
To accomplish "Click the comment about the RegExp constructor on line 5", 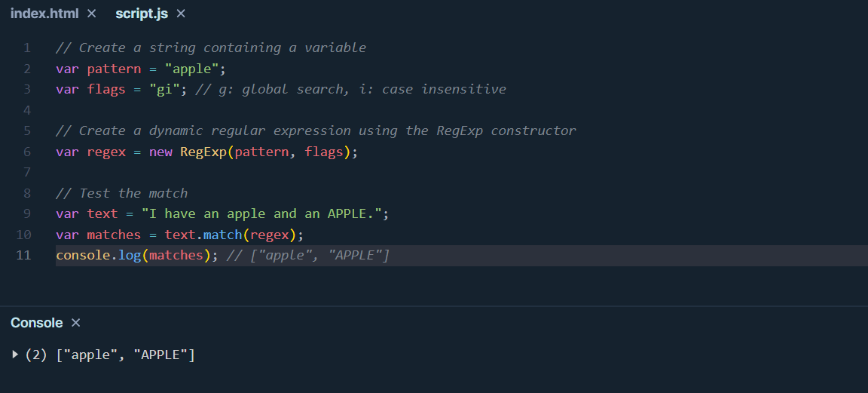I will pos(316,130).
